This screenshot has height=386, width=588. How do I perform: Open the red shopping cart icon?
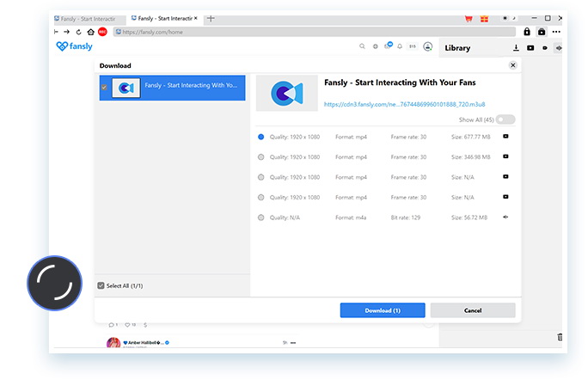coord(469,18)
